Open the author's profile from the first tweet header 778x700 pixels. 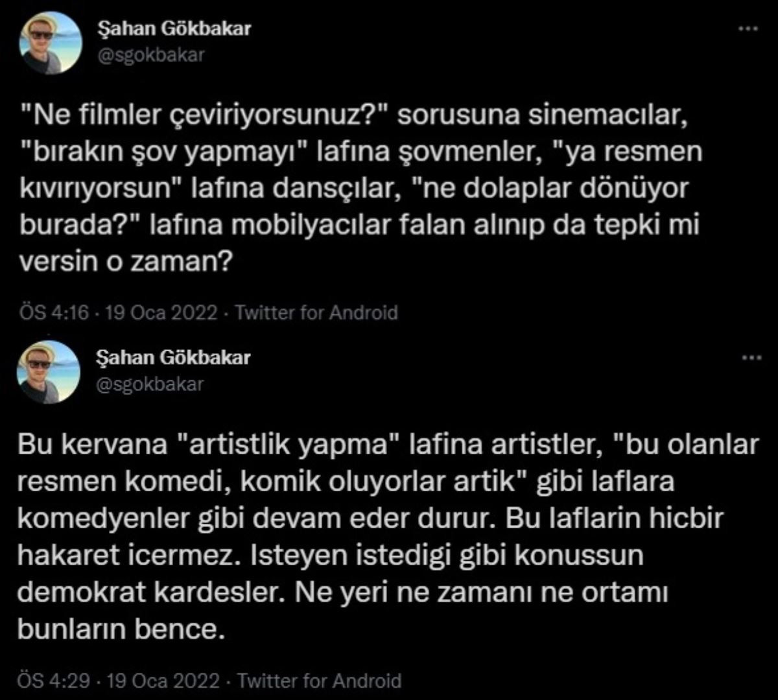174,29
